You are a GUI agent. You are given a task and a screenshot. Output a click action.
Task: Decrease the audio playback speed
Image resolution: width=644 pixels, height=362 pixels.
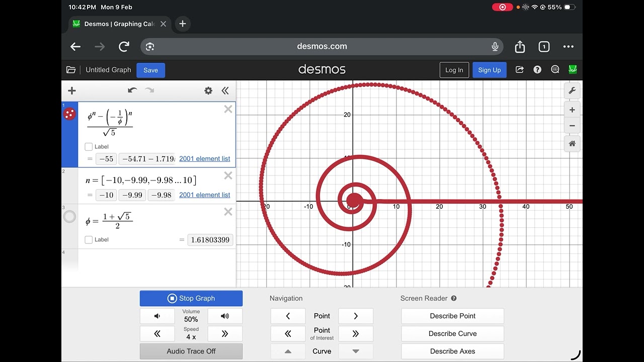(157, 334)
